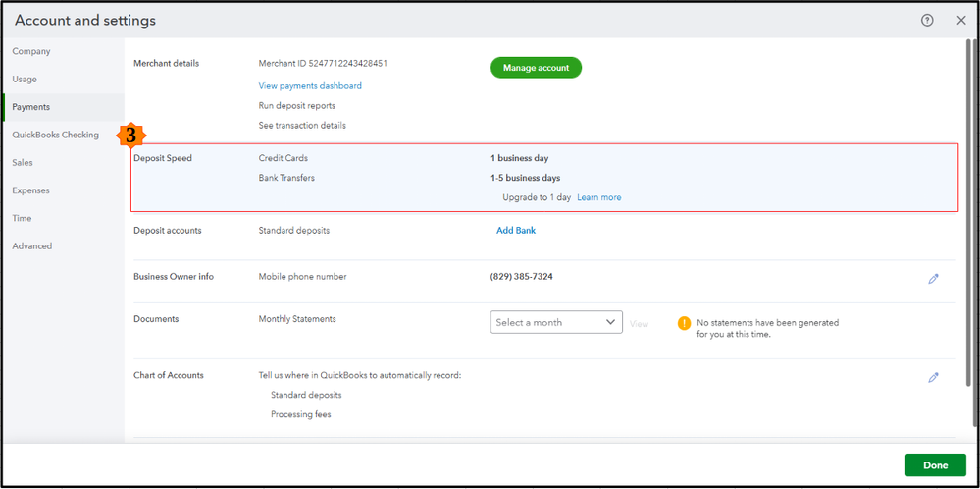
Task: Click Learn more about deposit upgrade
Action: pos(598,197)
